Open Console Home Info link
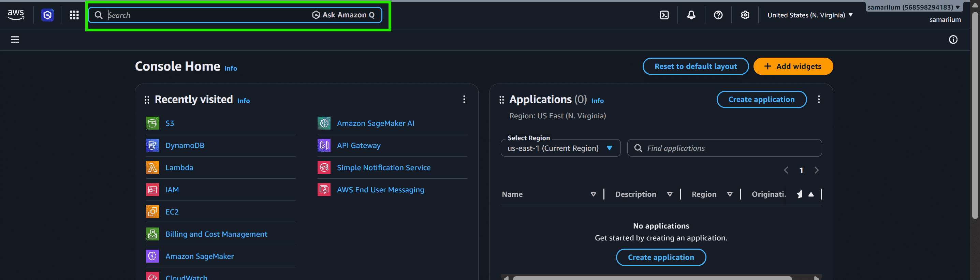Screen dimensions: 980x280 pyautogui.click(x=231, y=69)
